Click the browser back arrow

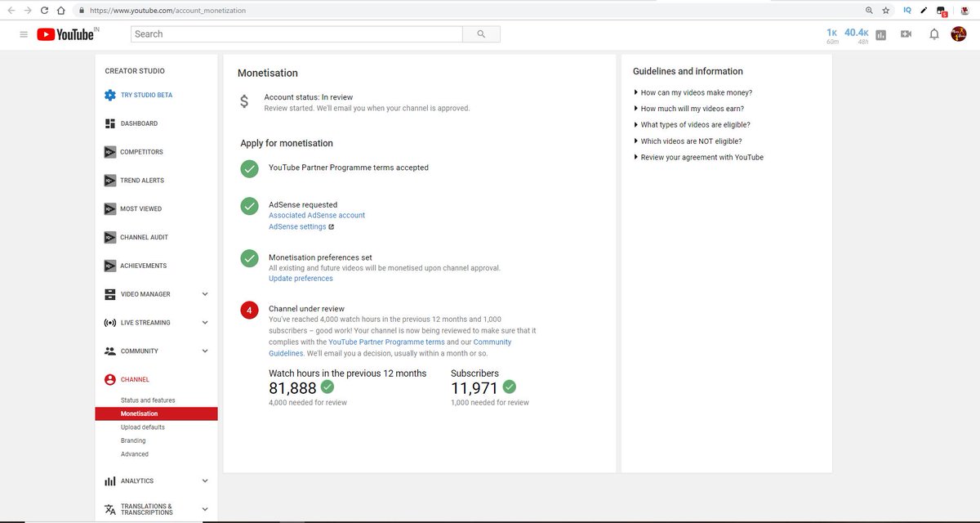[11, 11]
